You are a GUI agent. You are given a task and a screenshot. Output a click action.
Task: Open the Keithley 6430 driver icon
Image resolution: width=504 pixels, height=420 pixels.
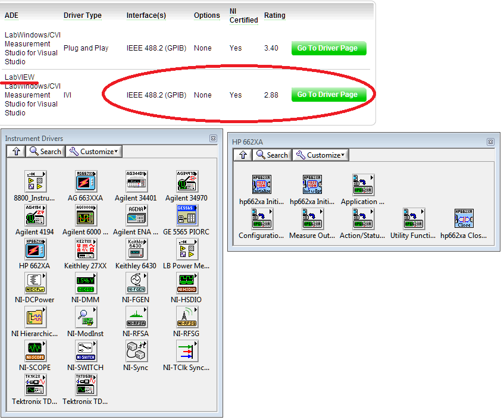(x=136, y=249)
